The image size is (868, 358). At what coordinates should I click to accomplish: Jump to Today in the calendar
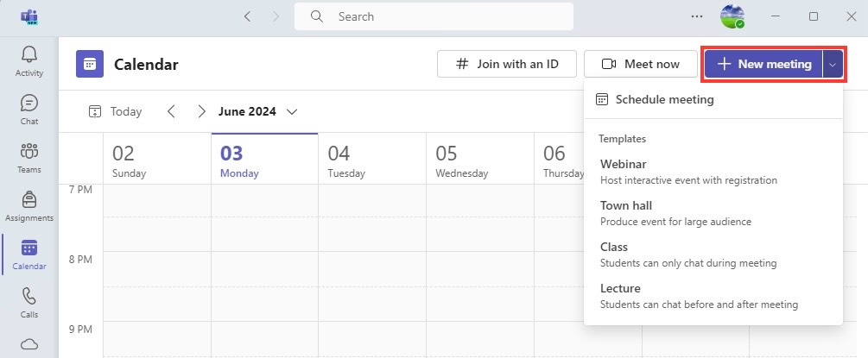(115, 112)
